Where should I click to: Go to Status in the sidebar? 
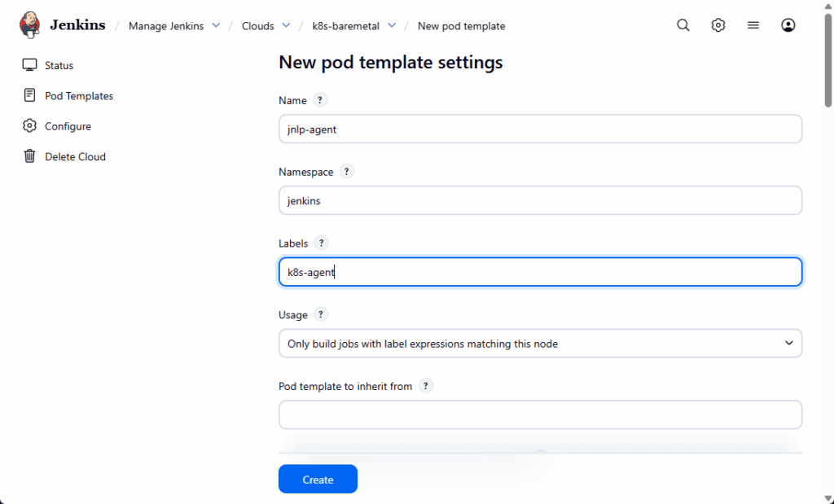click(59, 65)
